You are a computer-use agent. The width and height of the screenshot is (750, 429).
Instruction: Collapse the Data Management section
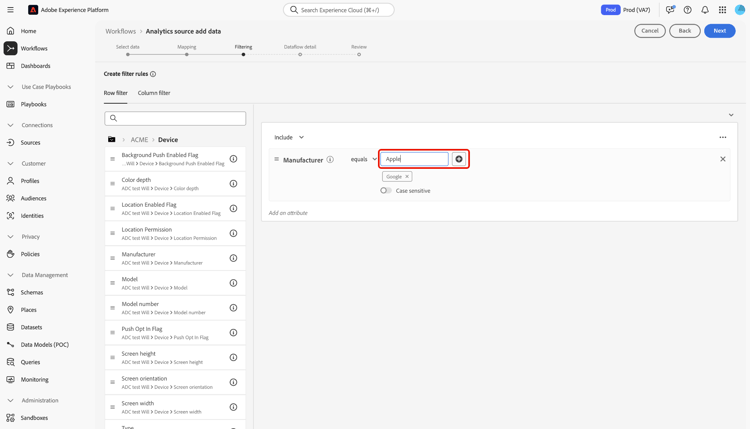click(x=10, y=275)
